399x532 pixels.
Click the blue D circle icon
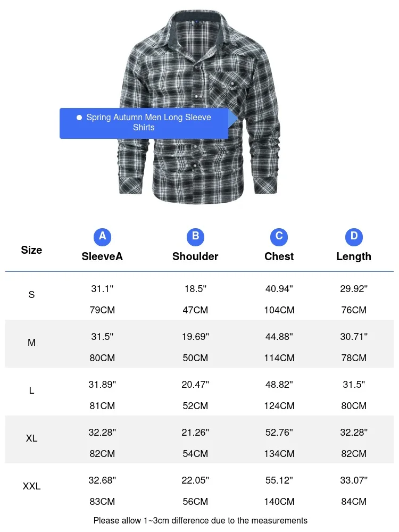[354, 237]
